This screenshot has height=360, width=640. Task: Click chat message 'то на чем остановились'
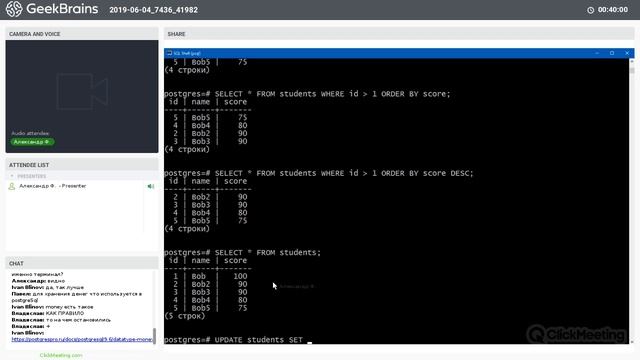click(x=78, y=320)
